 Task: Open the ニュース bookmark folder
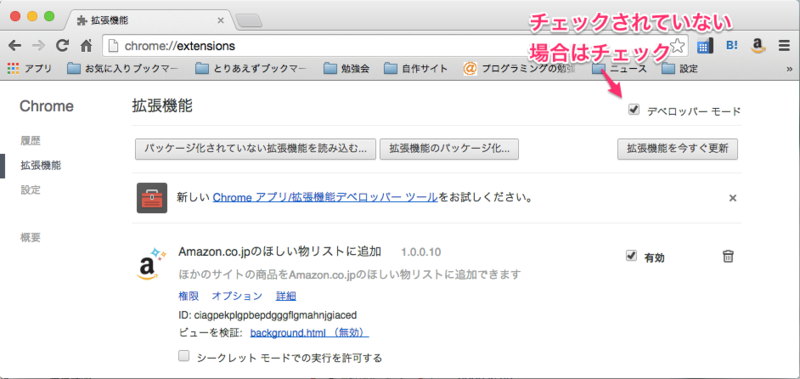[619, 68]
